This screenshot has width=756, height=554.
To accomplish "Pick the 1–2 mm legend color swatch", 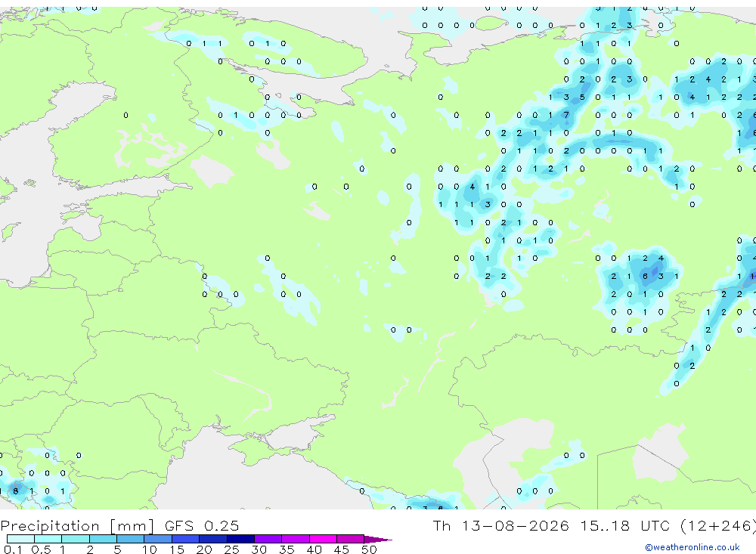I will click(75, 539).
